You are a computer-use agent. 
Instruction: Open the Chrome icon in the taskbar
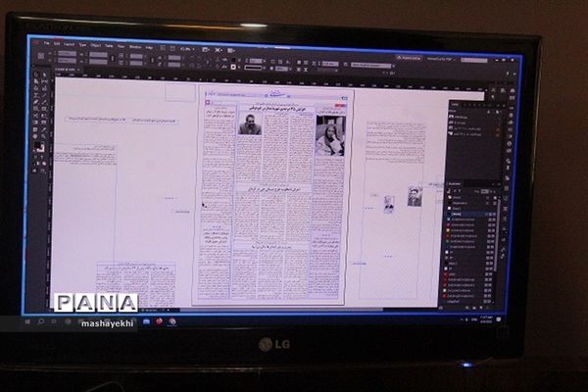click(x=173, y=320)
